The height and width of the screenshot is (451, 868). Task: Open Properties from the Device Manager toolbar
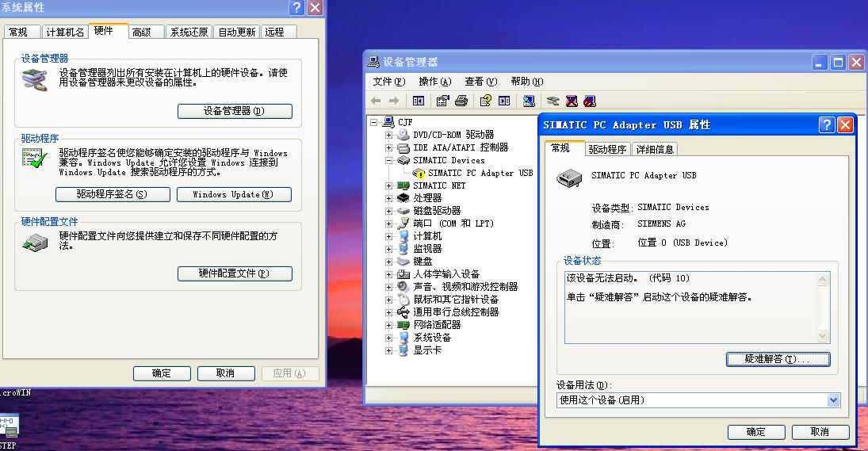[442, 101]
